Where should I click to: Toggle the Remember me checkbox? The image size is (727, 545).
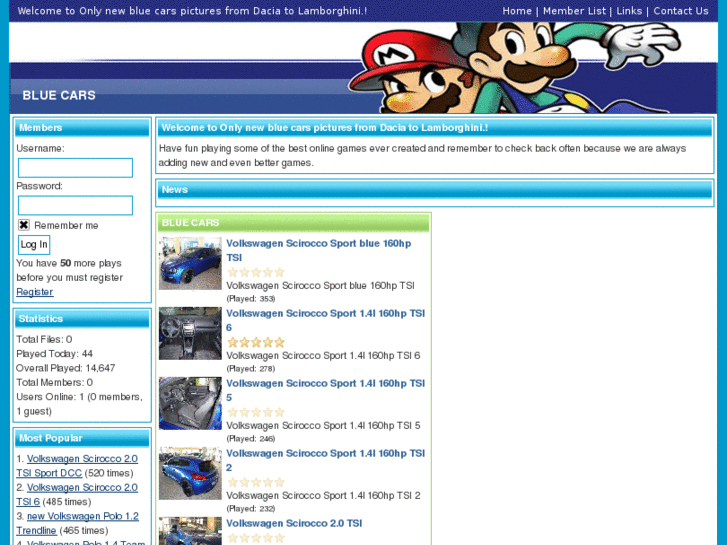pos(24,225)
